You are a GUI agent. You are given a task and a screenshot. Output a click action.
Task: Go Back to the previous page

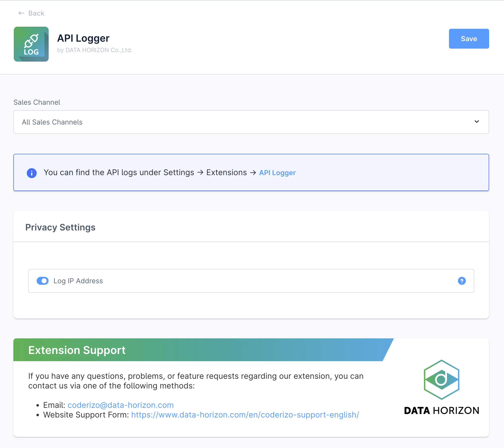click(36, 13)
